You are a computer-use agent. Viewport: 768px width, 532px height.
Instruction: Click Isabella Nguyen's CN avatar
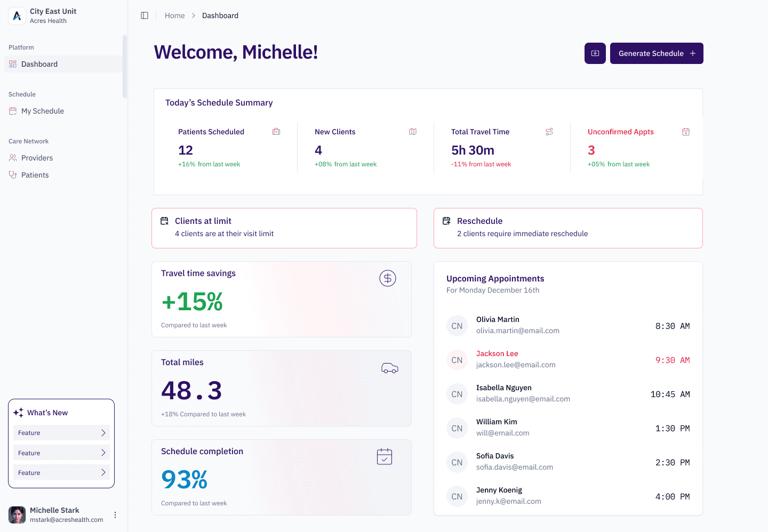[x=457, y=394]
